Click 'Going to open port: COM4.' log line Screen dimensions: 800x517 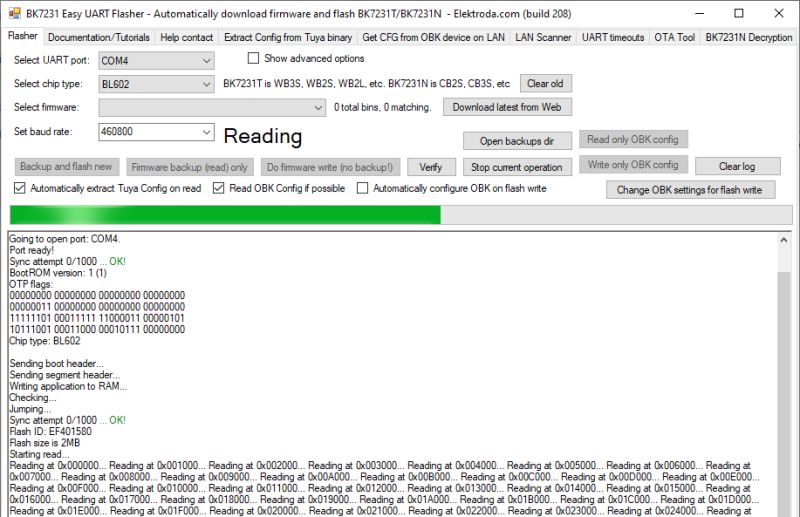coord(65,238)
